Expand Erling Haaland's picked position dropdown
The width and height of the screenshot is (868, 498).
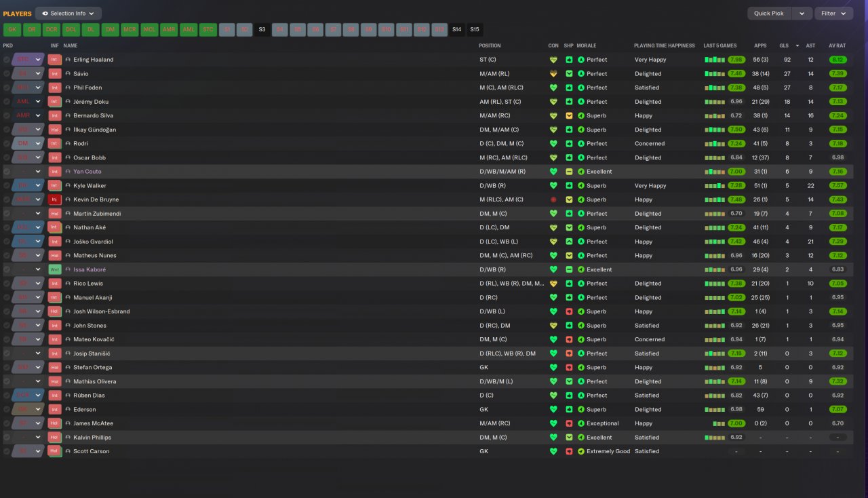39,60
